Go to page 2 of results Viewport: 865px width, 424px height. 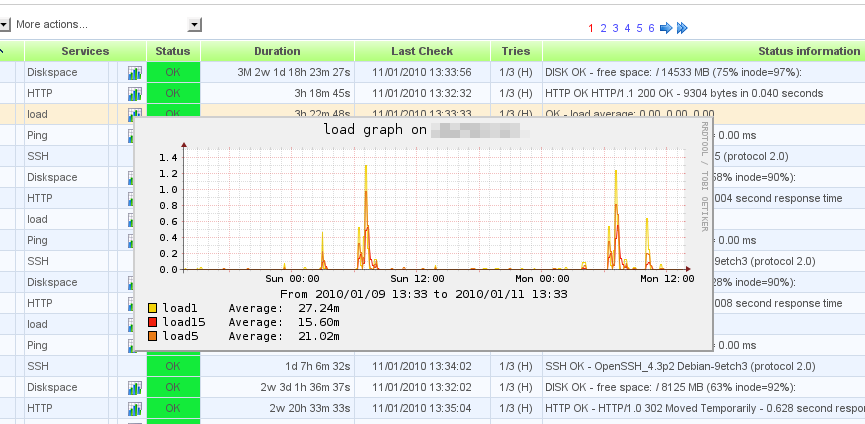click(604, 28)
